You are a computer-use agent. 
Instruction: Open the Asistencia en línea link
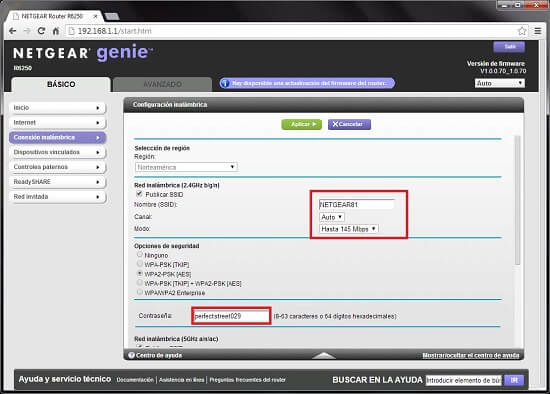pos(181,380)
